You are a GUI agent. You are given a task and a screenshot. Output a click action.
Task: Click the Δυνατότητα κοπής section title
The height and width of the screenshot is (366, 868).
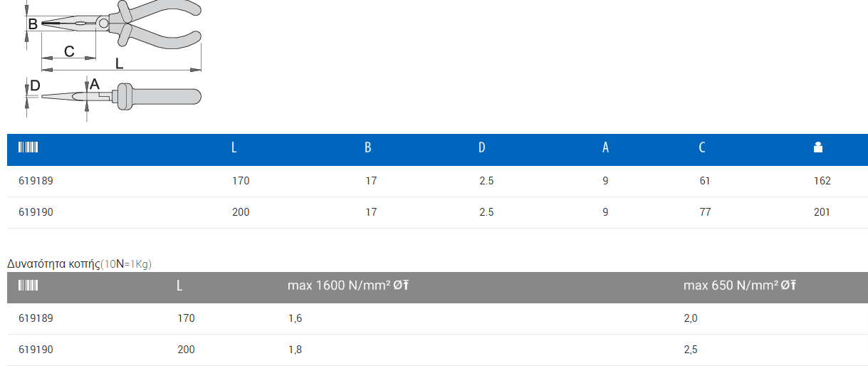tap(53, 263)
